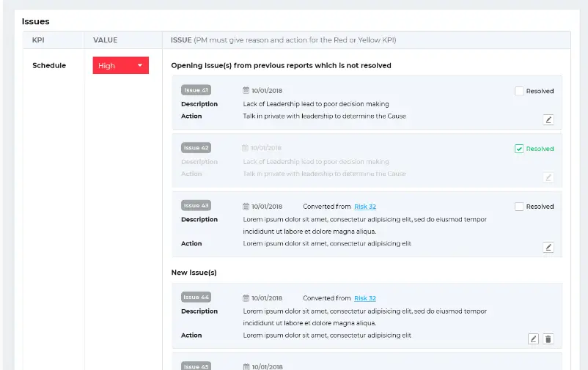Select the Issue 44 tag
The image size is (588, 370).
(196, 297)
